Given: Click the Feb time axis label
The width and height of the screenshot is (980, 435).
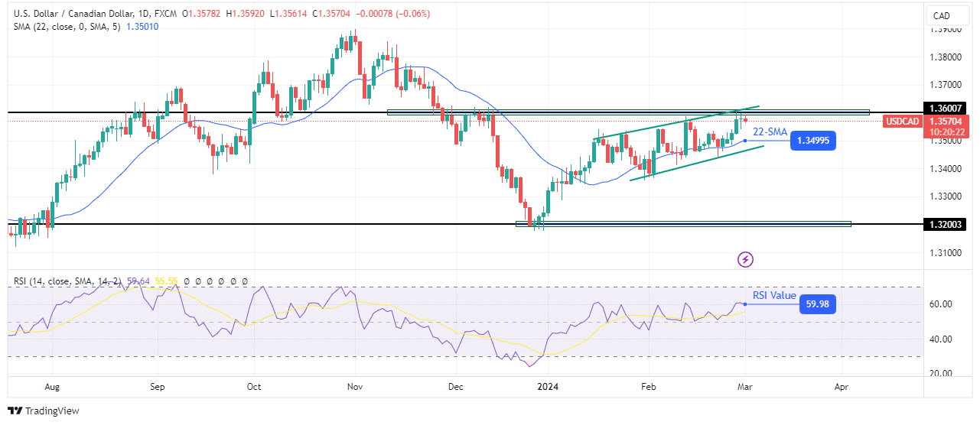Looking at the screenshot, I should click(x=649, y=387).
